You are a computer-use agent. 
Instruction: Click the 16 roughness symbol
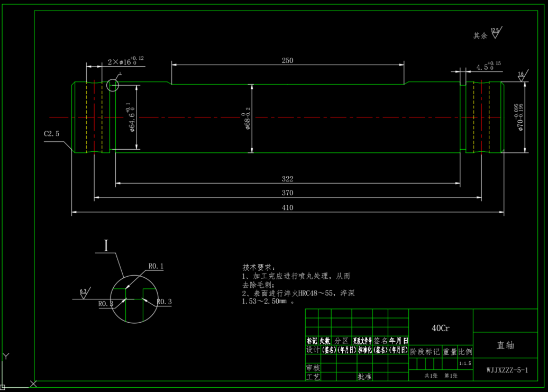(523, 76)
